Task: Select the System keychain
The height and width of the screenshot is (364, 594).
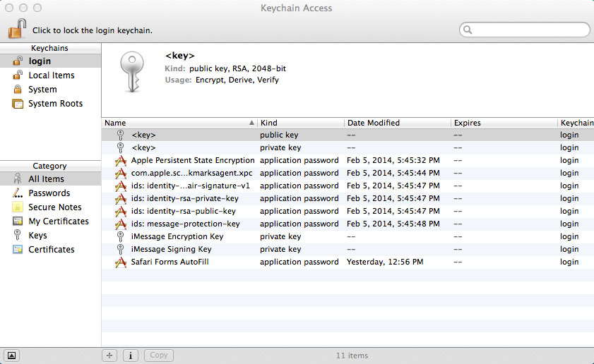Action: pos(50,90)
